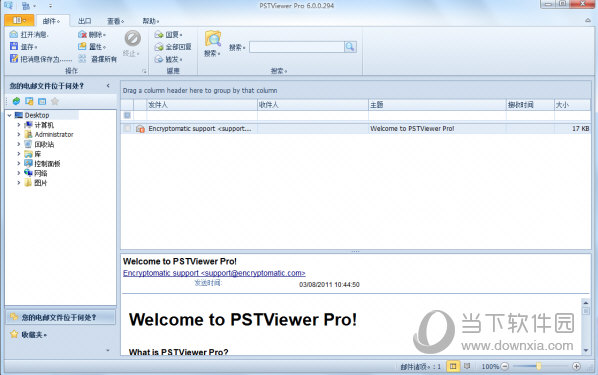
Task: Expand the Administrator tree node
Action: click(x=19, y=134)
